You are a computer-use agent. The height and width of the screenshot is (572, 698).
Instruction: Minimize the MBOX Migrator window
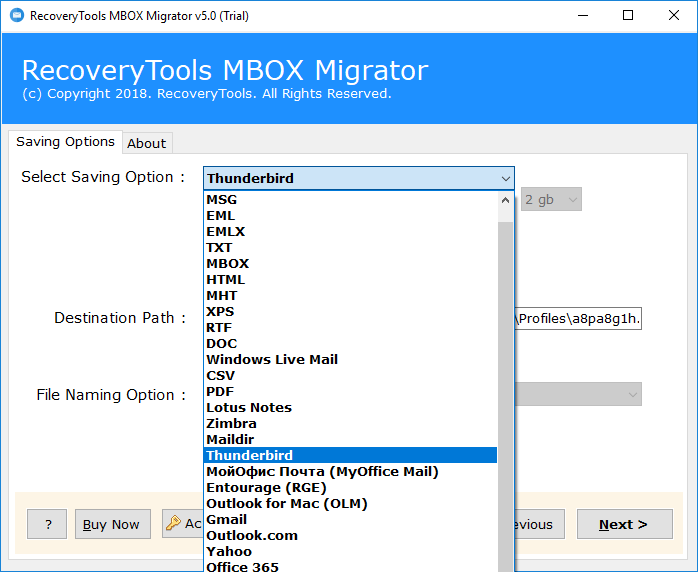[x=583, y=16]
